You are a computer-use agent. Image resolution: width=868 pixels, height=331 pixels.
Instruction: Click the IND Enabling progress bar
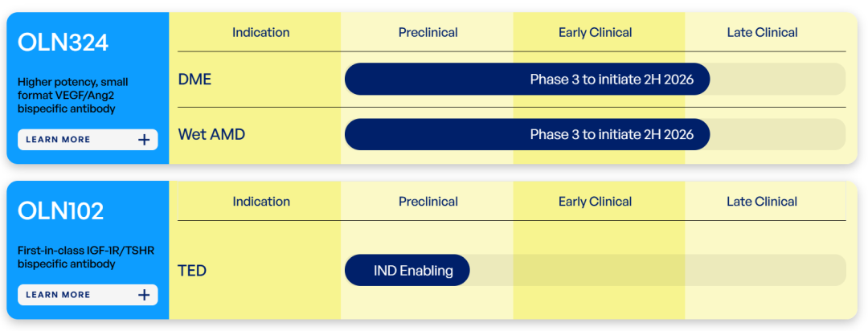[x=407, y=270]
